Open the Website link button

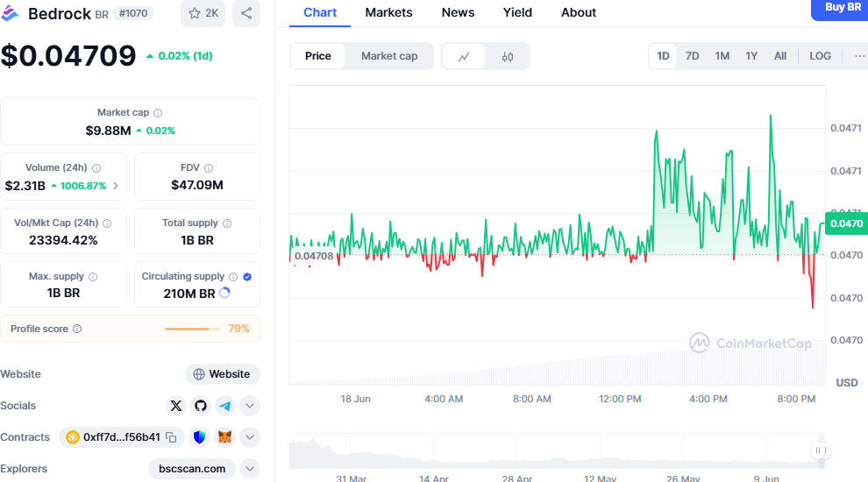pos(223,374)
